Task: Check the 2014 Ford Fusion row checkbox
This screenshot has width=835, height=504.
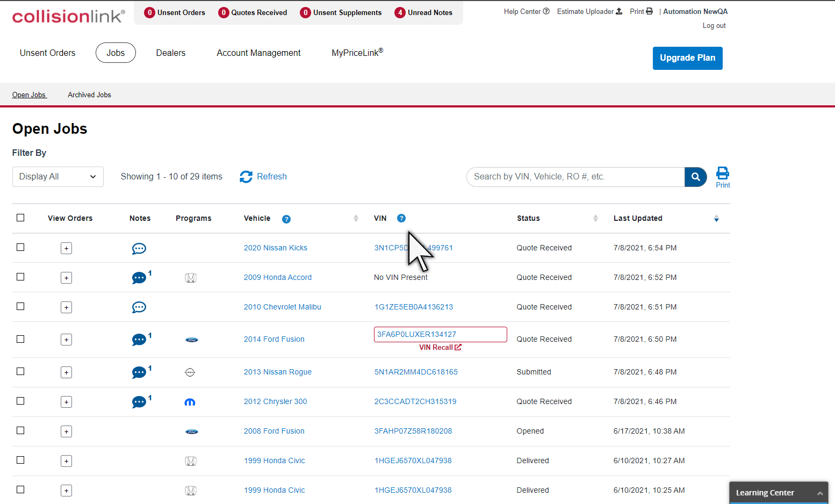Action: point(20,339)
